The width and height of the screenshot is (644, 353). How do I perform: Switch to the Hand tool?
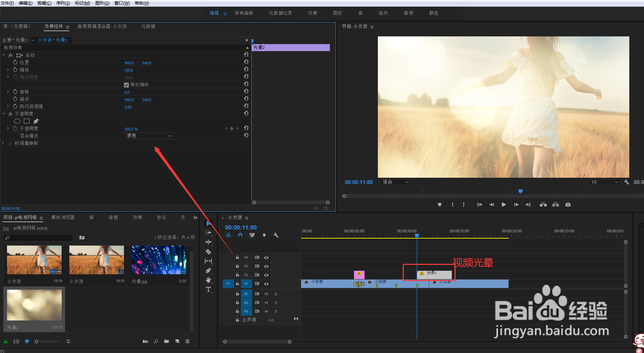click(208, 280)
